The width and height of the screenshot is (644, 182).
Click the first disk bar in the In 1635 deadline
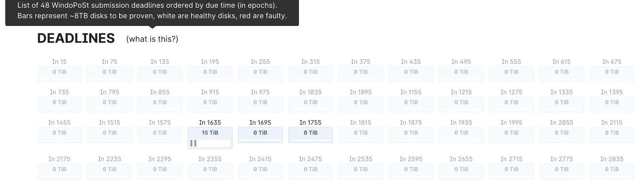192,143
